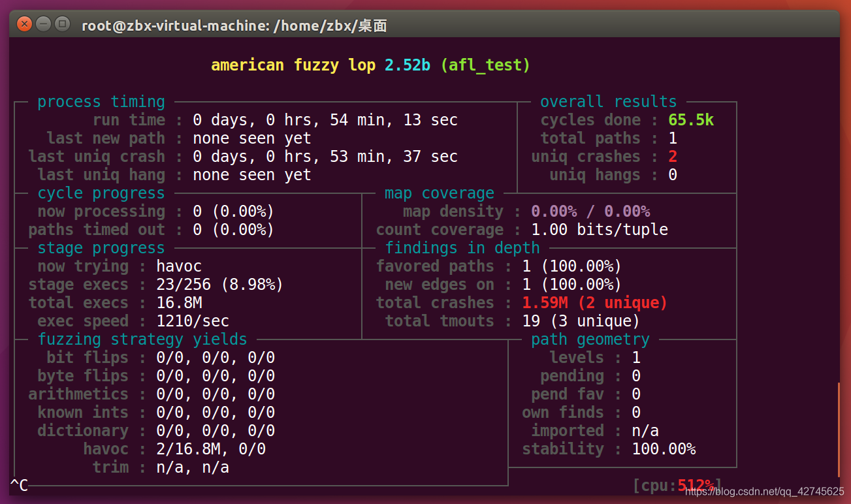The width and height of the screenshot is (851, 504).
Task: Click the 'byte flips' label
Action: pos(83,376)
